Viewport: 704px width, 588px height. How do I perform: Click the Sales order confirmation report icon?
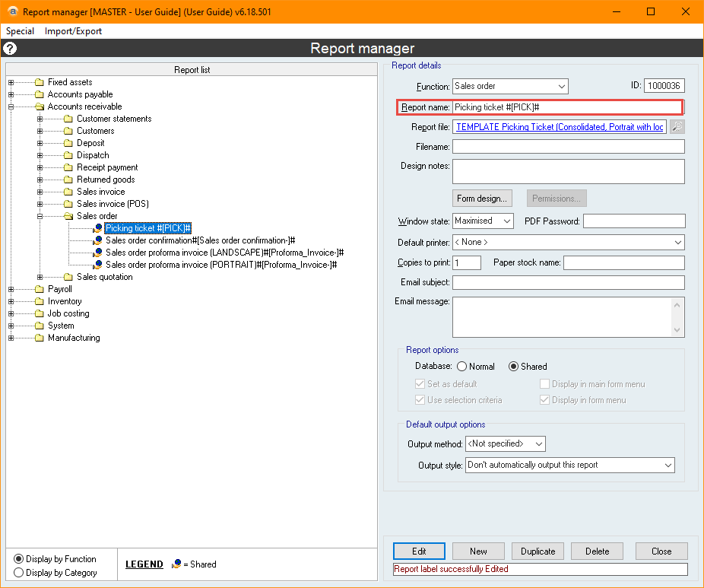click(97, 240)
